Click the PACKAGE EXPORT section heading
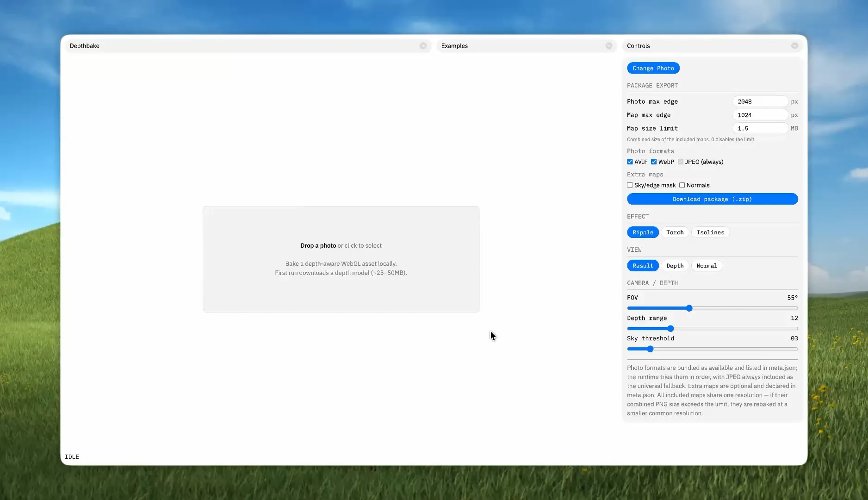This screenshot has width=868, height=500. pyautogui.click(x=652, y=86)
